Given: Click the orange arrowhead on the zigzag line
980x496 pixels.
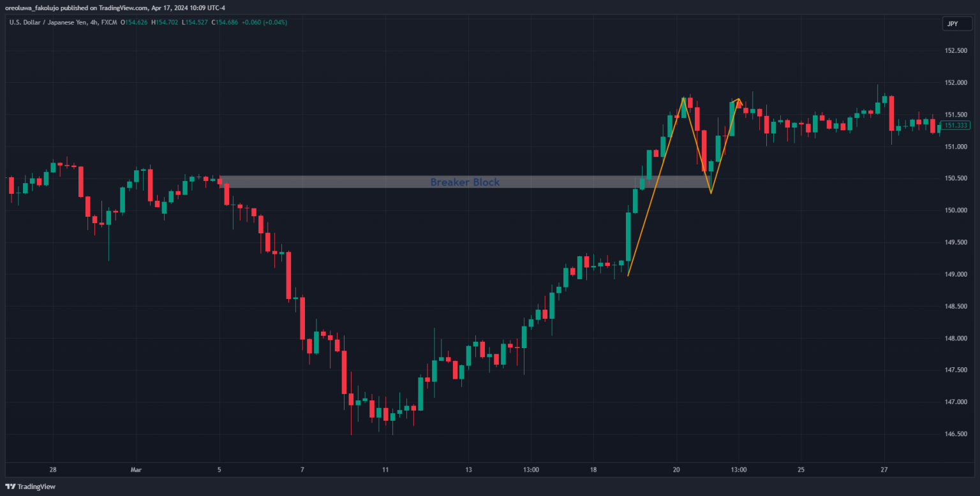Looking at the screenshot, I should click(739, 102).
